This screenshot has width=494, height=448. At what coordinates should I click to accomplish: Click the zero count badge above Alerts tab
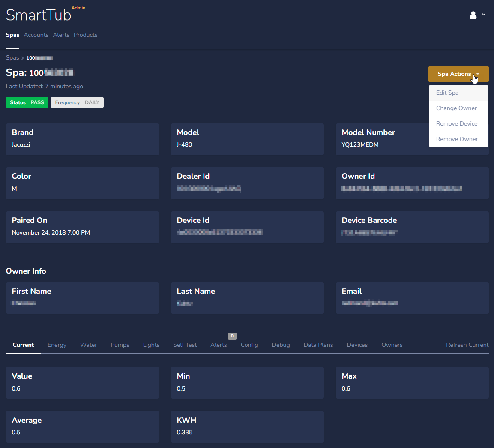232,336
